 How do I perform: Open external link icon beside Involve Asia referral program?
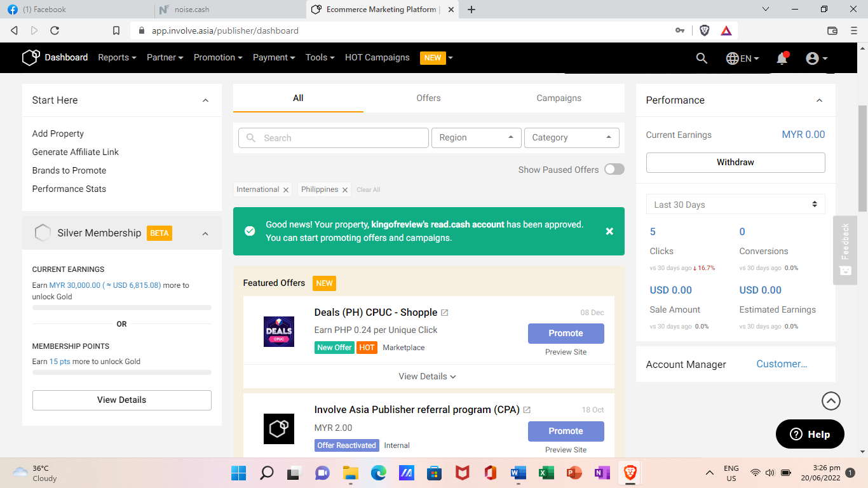[x=527, y=410]
